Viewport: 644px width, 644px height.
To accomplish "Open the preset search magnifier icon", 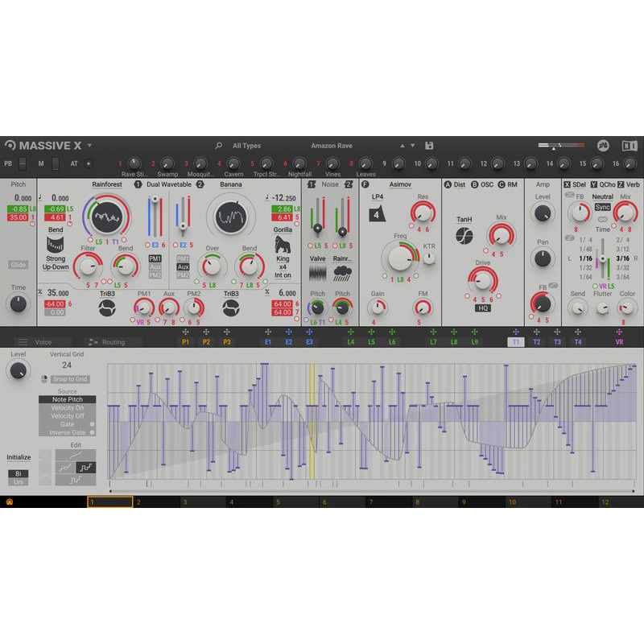I will click(218, 146).
